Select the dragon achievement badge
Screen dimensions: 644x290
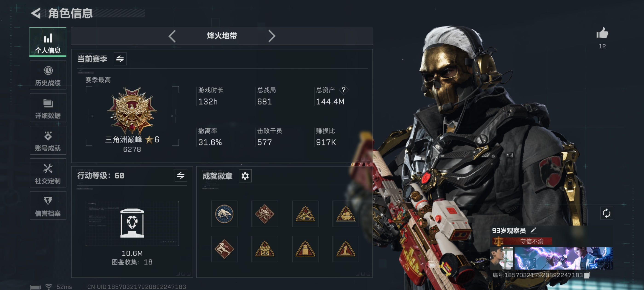pyautogui.click(x=264, y=214)
